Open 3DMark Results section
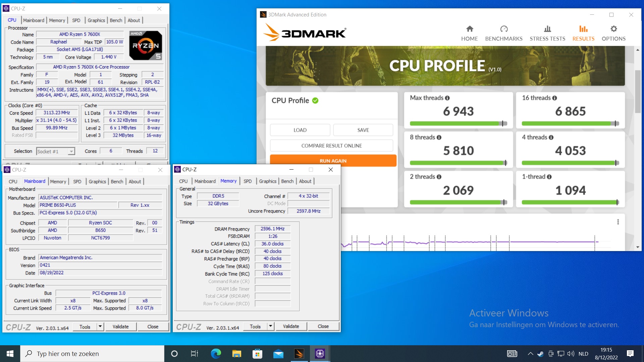The image size is (644, 362). tap(583, 33)
